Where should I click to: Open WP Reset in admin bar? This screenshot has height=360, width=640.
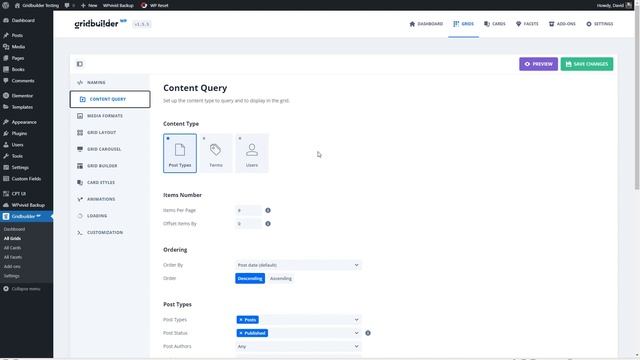155,5
